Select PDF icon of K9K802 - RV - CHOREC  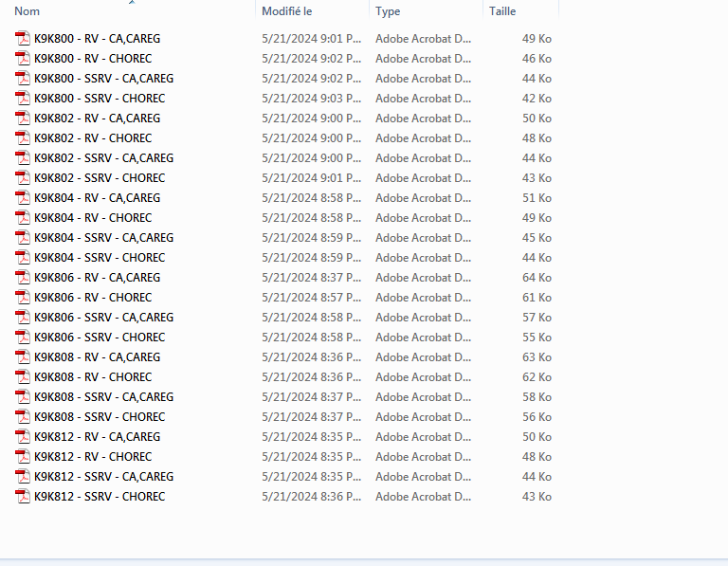coord(23,138)
